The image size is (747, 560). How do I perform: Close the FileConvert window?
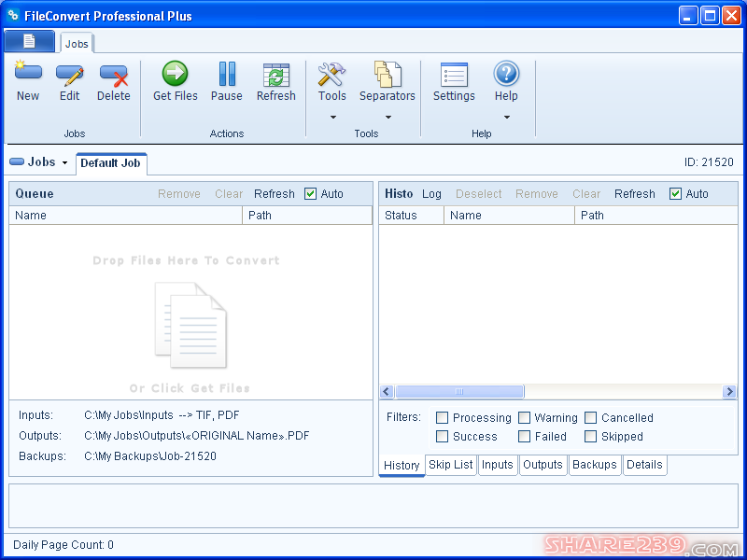731,16
